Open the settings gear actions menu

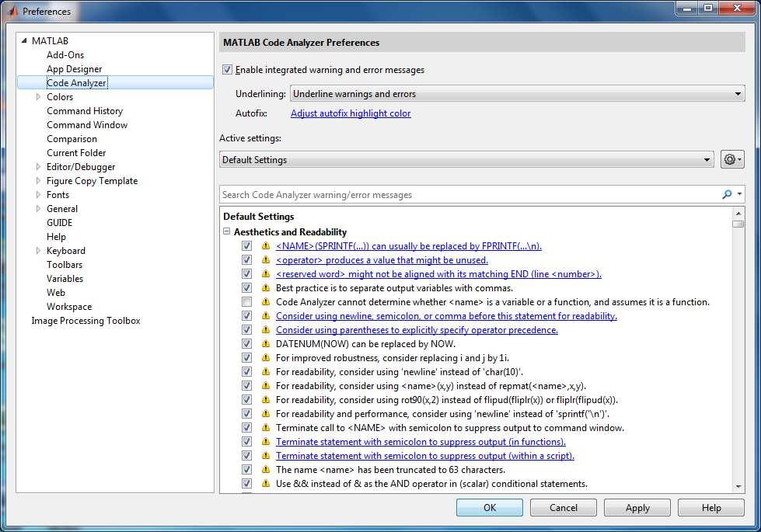click(732, 159)
